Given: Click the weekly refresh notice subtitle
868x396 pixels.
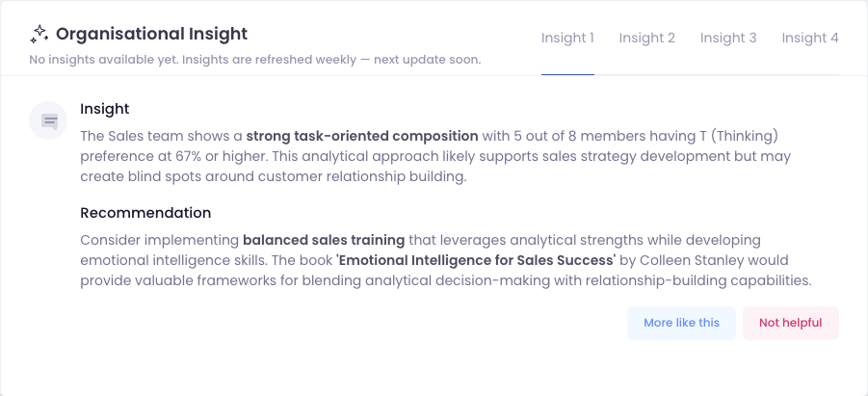Looking at the screenshot, I should point(255,60).
